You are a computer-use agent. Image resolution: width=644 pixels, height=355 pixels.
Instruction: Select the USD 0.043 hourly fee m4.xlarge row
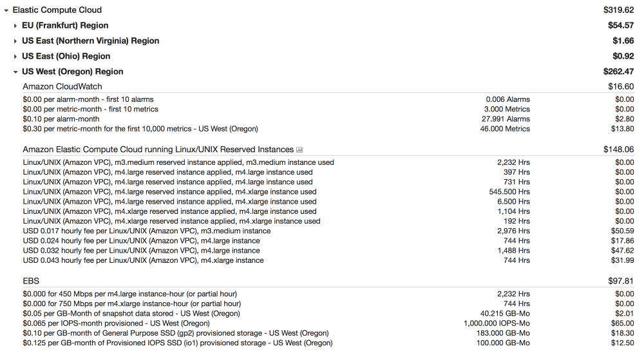[x=143, y=260]
